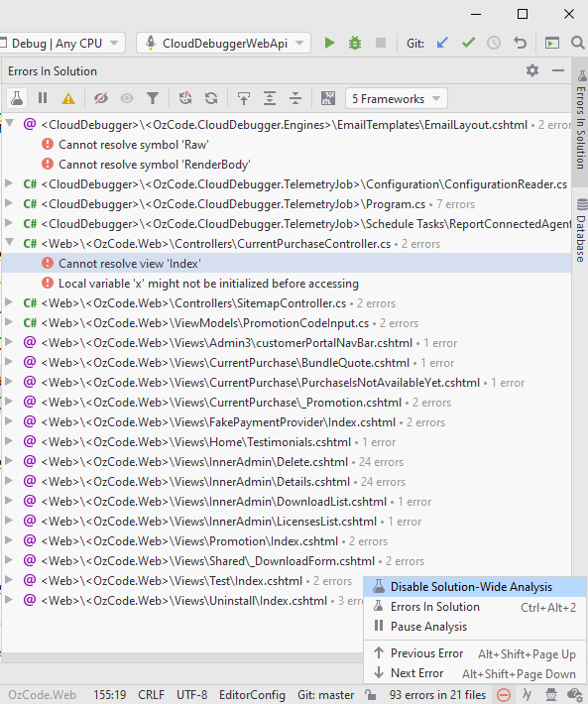Choose Pause Analysis from popup menu
Viewport: 588px width, 704px height.
click(475, 627)
